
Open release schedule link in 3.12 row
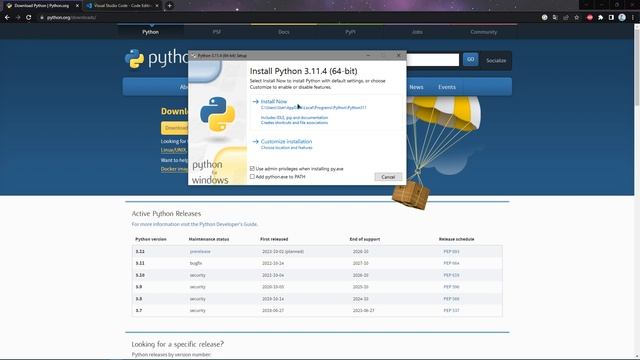[451, 251]
